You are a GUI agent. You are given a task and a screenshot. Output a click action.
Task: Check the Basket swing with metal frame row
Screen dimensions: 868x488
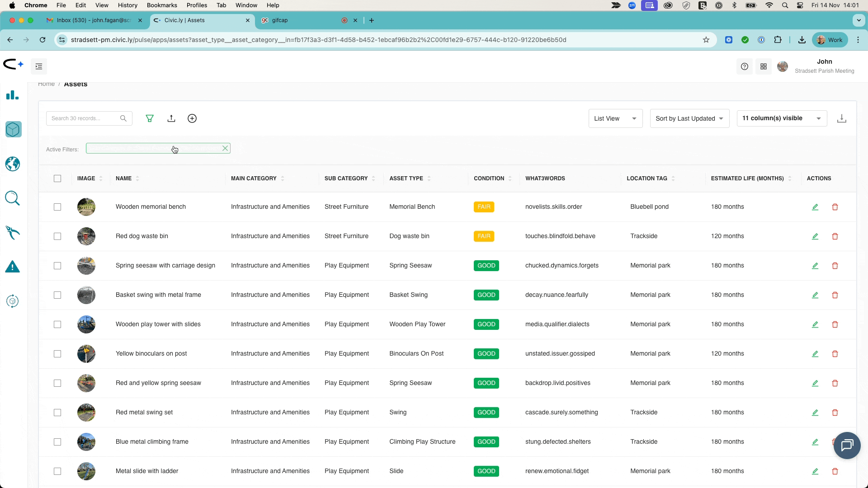[57, 295]
